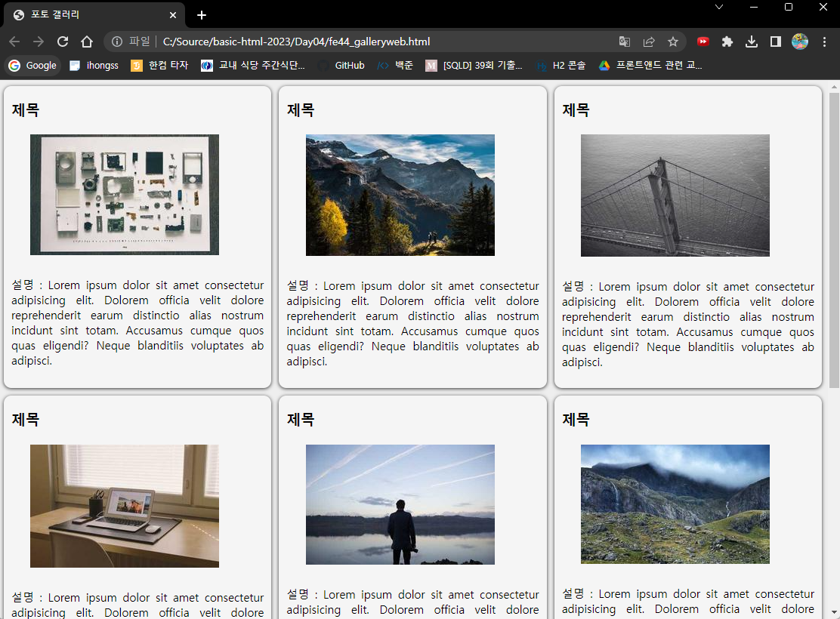The width and height of the screenshot is (840, 619).
Task: Select the 포토 갤러리 tab
Action: pyautogui.click(x=94, y=15)
